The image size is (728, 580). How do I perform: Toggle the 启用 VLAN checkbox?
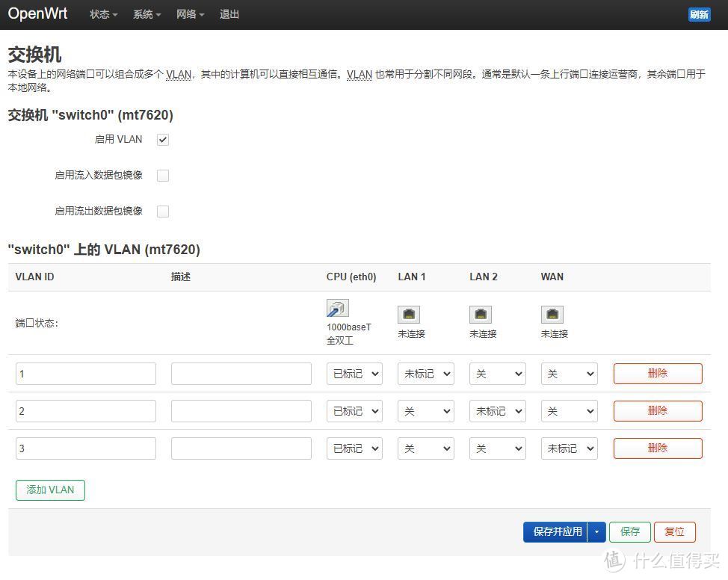coord(162,139)
